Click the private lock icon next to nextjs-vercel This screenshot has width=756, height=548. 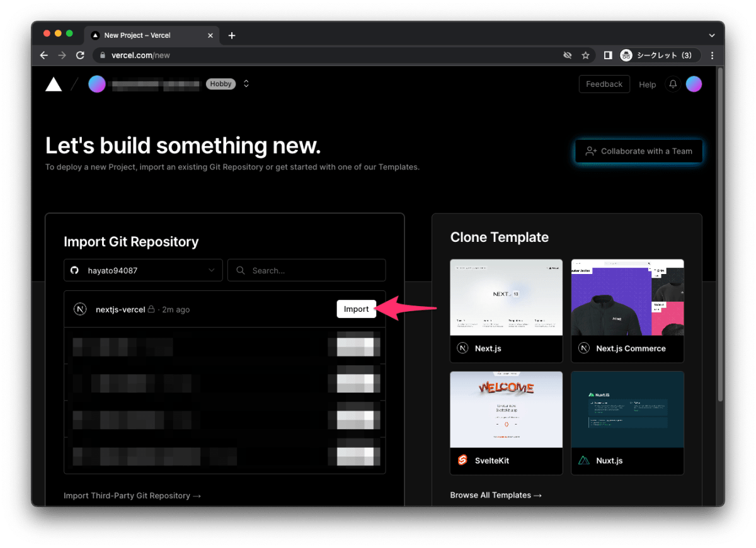(151, 309)
